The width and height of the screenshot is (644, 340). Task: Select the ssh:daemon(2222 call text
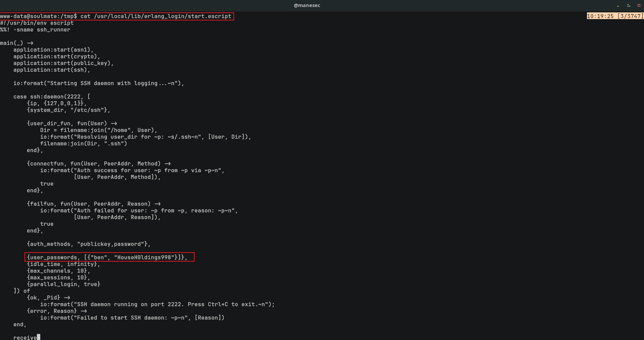coord(55,97)
